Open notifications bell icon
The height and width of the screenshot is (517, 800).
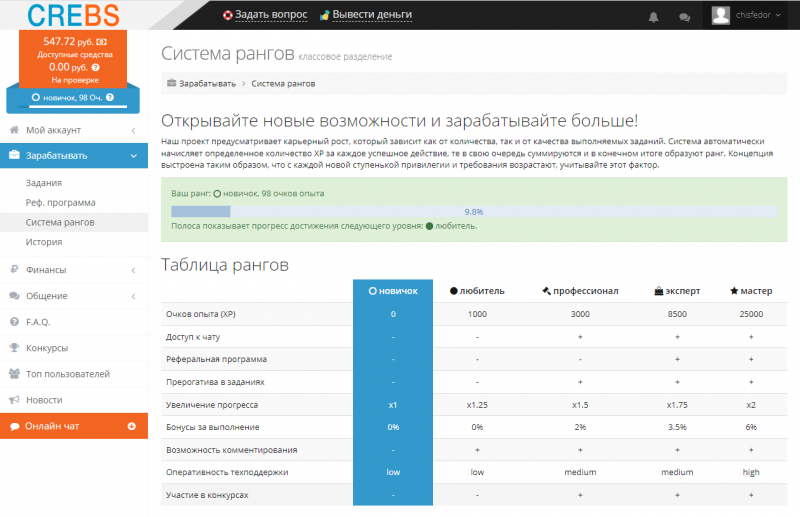point(653,17)
